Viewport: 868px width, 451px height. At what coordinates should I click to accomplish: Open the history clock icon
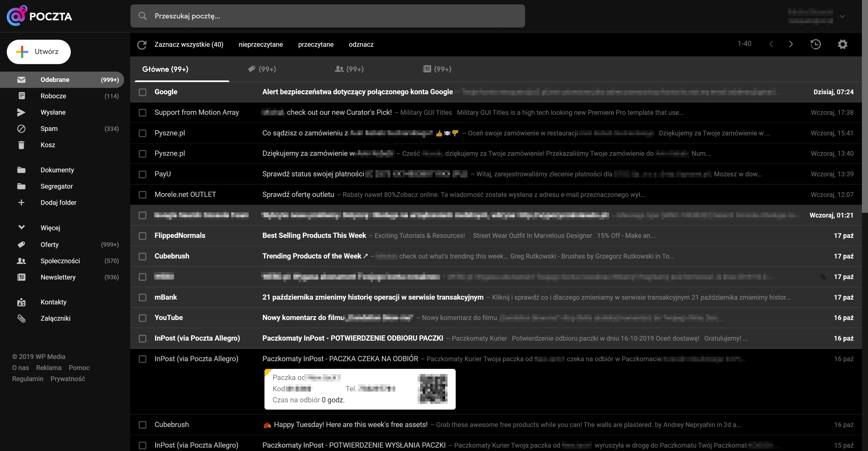pyautogui.click(x=816, y=44)
